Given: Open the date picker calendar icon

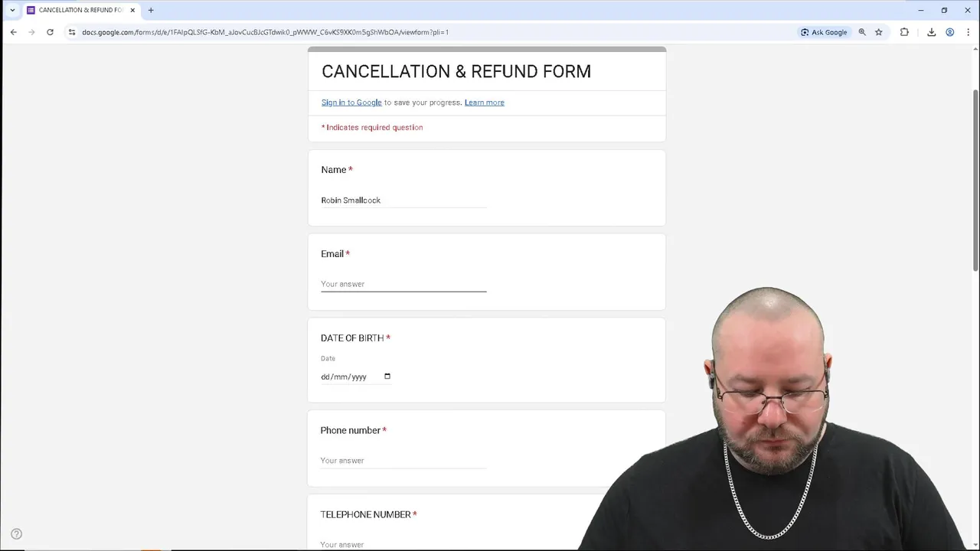Looking at the screenshot, I should [387, 377].
